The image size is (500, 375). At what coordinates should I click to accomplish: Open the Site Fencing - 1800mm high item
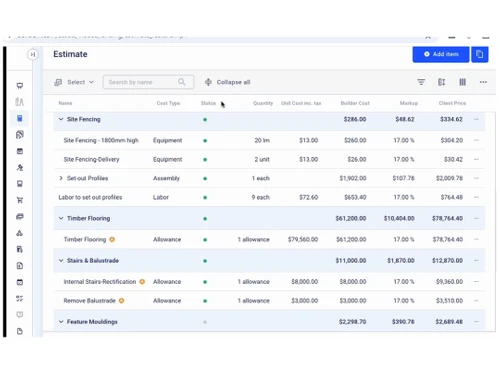tap(101, 140)
